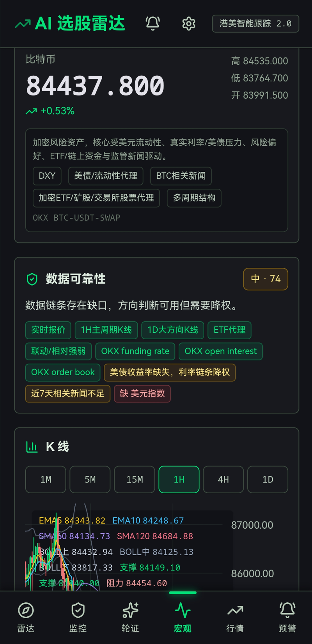Select the 5M K-line interval
This screenshot has height=644, width=312.
point(90,480)
